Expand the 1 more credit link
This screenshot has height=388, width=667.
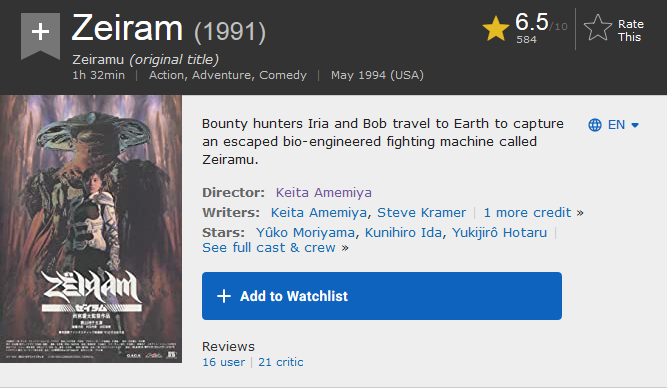click(533, 212)
